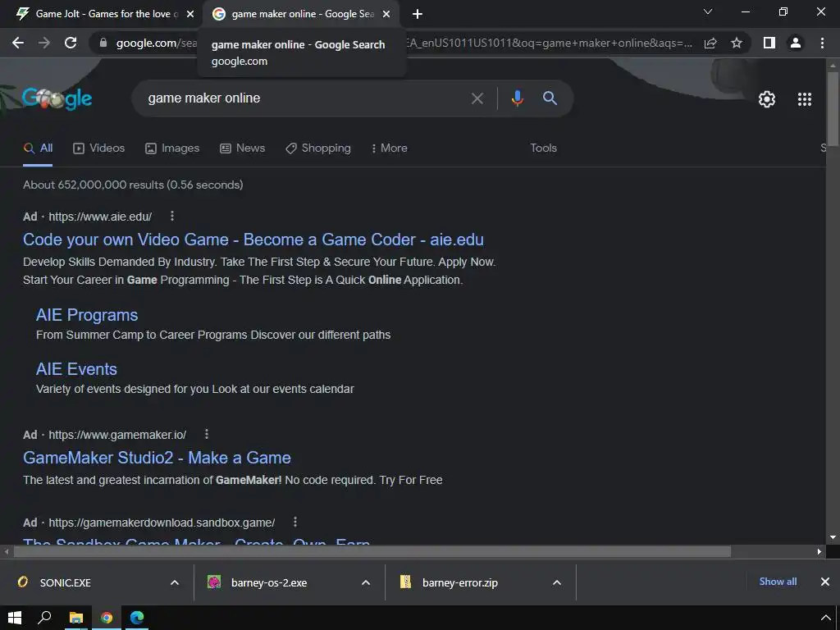View site info via padlock icon

pyautogui.click(x=103, y=43)
